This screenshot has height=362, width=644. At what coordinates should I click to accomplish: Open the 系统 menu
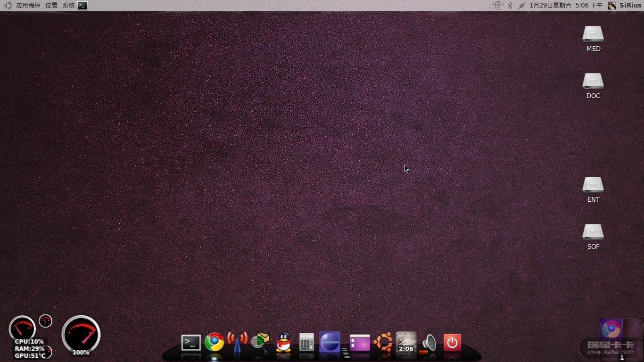tap(68, 6)
